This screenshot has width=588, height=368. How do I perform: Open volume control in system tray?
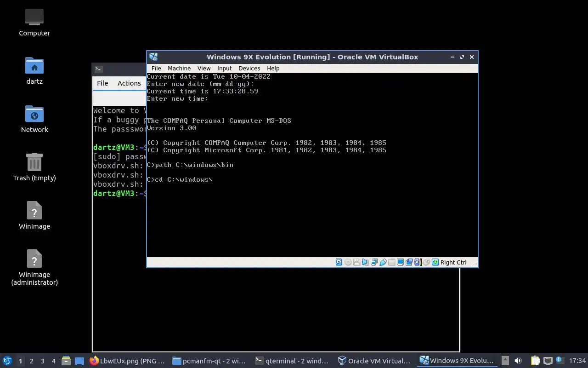(x=518, y=361)
